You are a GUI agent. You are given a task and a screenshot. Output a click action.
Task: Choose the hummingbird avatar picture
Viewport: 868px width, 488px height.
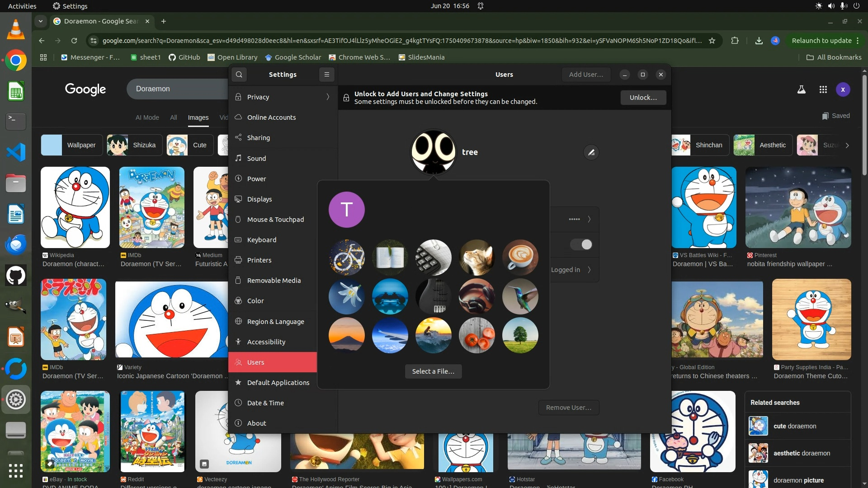(x=520, y=296)
